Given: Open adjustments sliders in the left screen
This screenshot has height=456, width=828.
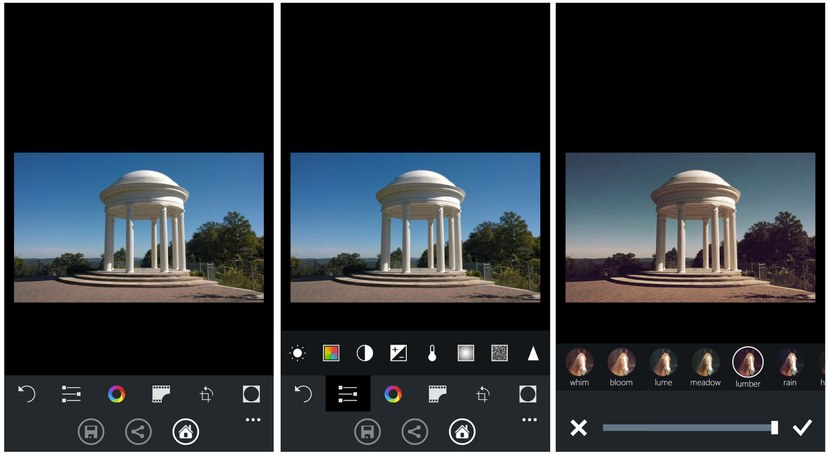Looking at the screenshot, I should coord(71,394).
